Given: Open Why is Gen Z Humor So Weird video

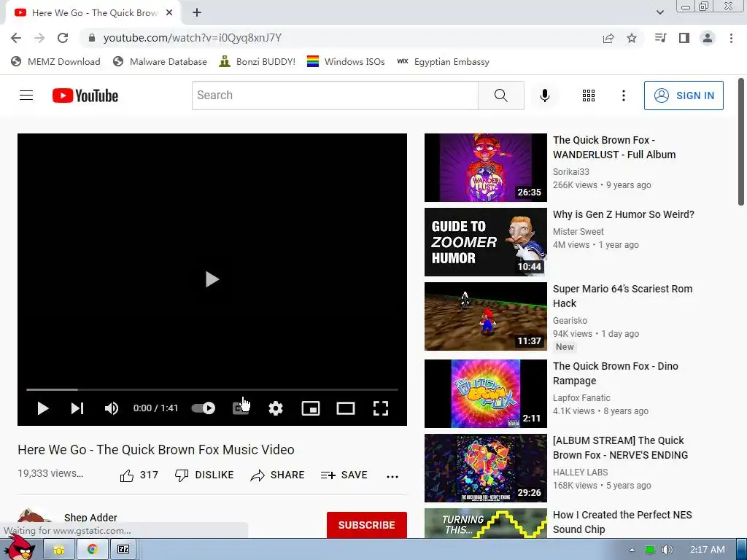Looking at the screenshot, I should (x=624, y=214).
